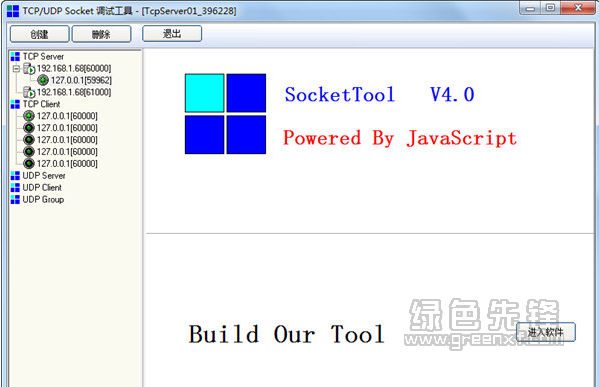
Task: Click the SocketTool V4.0 title text
Action: [379, 94]
